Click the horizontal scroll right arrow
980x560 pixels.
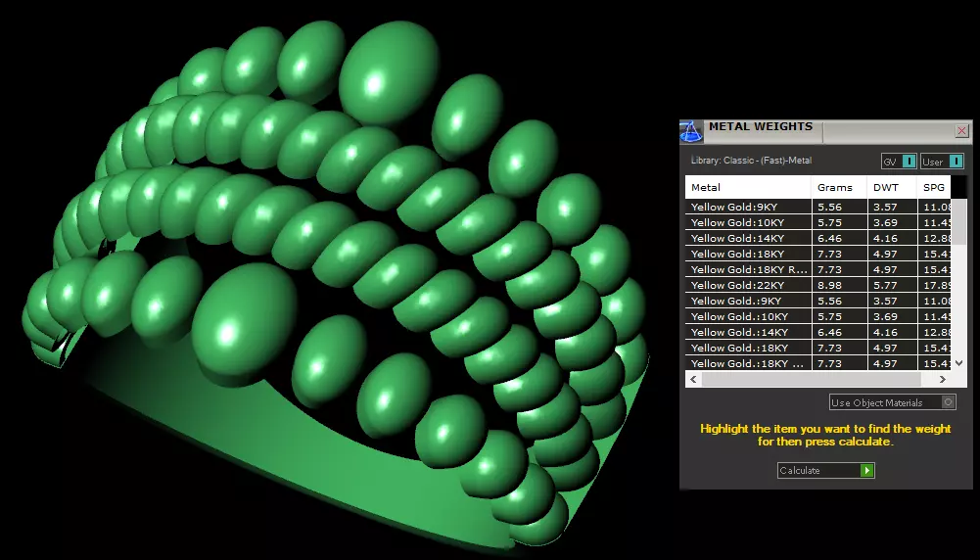(x=943, y=379)
